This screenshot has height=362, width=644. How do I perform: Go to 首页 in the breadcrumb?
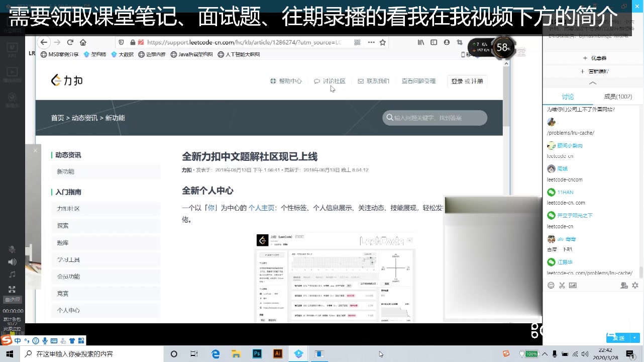coord(57,118)
